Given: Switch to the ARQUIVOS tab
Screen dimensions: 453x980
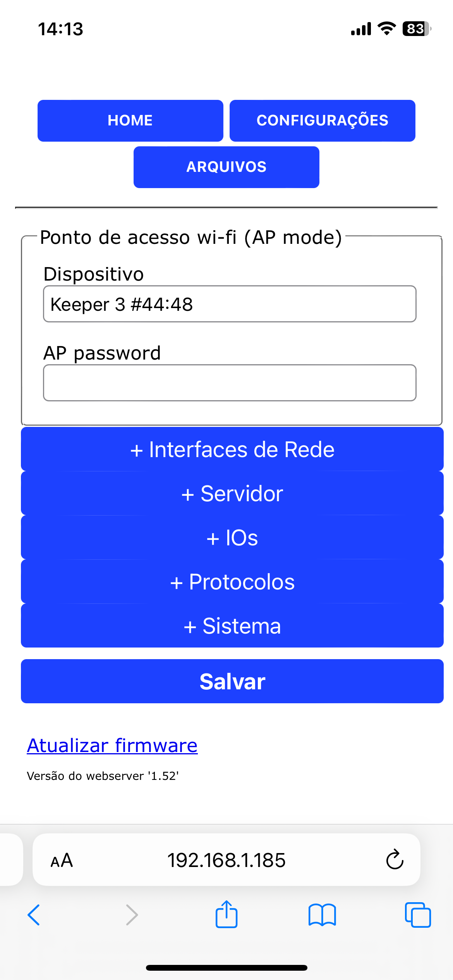Looking at the screenshot, I should (x=226, y=167).
